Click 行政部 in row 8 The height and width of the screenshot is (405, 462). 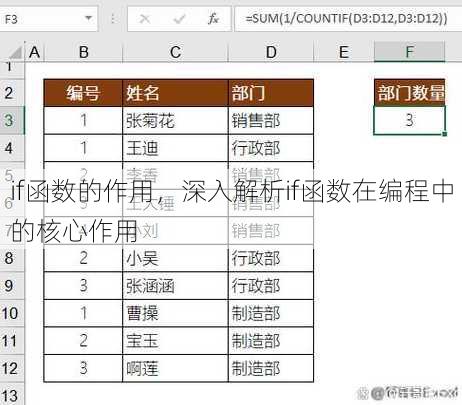(x=271, y=258)
